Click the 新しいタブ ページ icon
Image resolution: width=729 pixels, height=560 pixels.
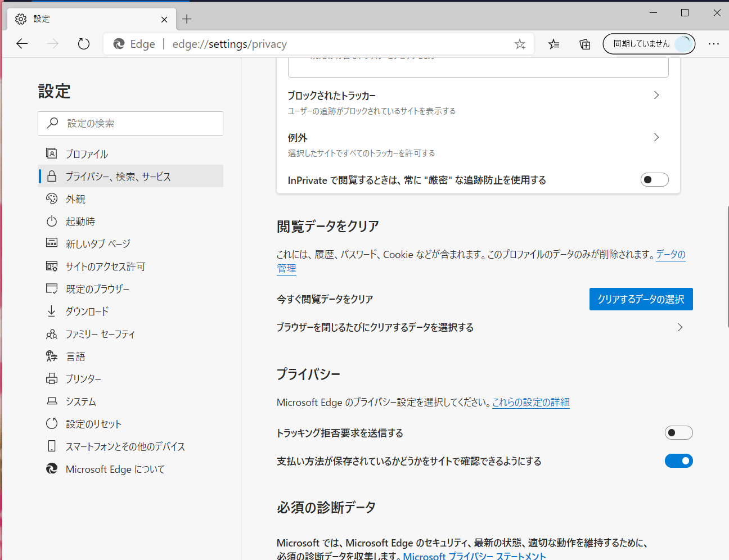[52, 243]
